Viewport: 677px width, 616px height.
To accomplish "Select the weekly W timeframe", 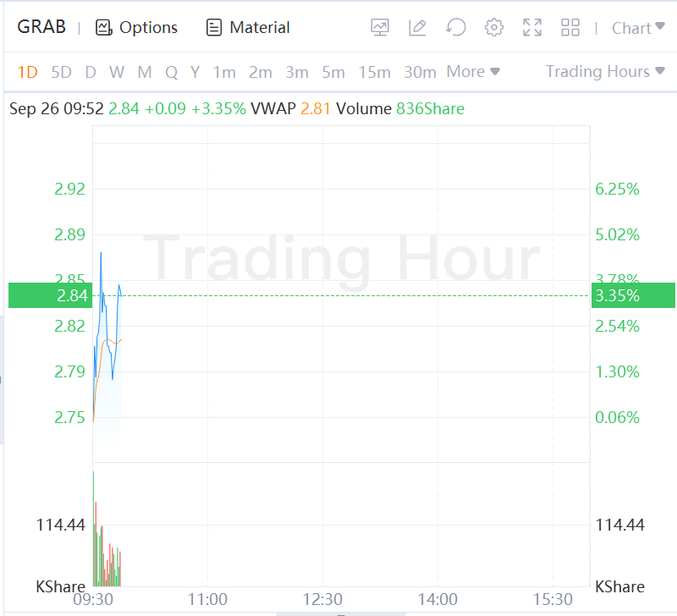I will [117, 72].
